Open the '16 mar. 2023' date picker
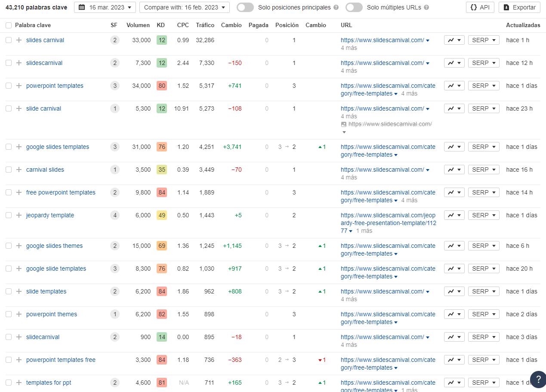 pos(105,7)
